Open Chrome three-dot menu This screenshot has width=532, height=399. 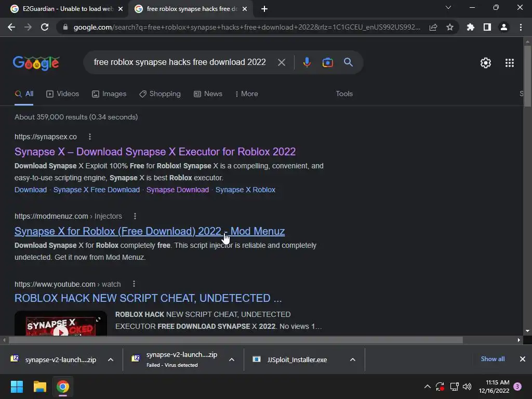(521, 27)
